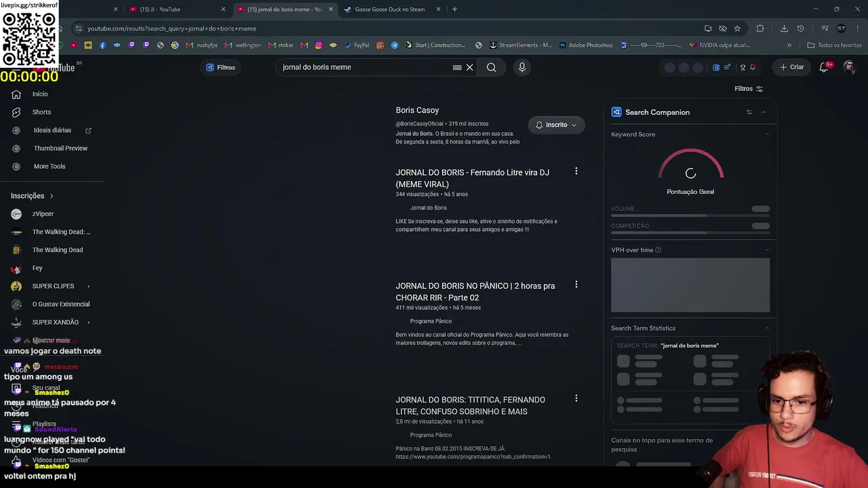Click the More Tools sidebar icon

point(16,166)
